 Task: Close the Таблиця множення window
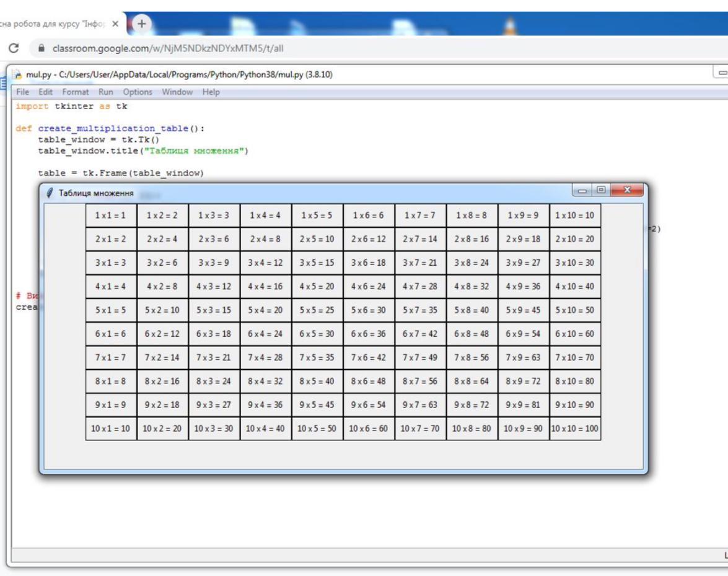coord(627,190)
